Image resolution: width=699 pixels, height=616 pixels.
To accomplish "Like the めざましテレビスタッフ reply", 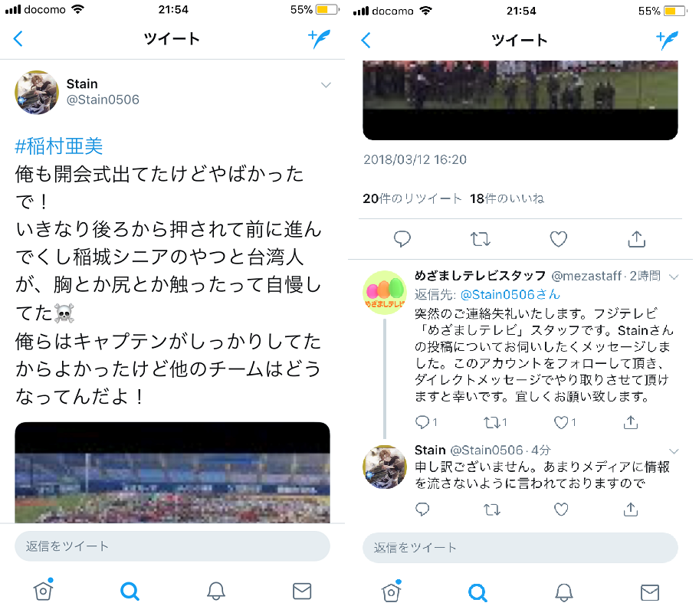I will coord(561,422).
